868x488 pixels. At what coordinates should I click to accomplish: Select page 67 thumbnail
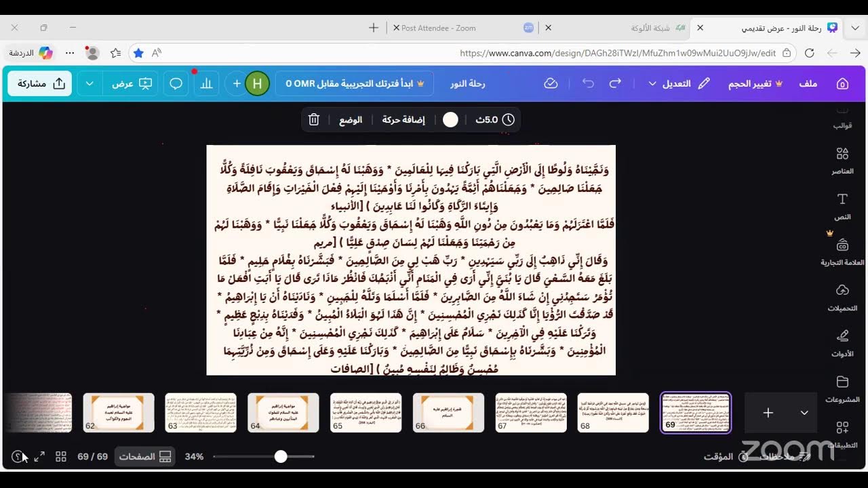click(531, 412)
